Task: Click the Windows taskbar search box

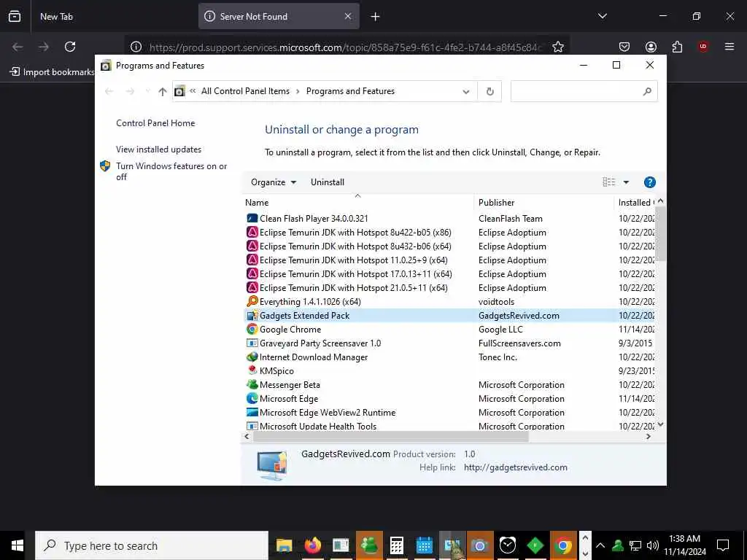Action: (152, 545)
